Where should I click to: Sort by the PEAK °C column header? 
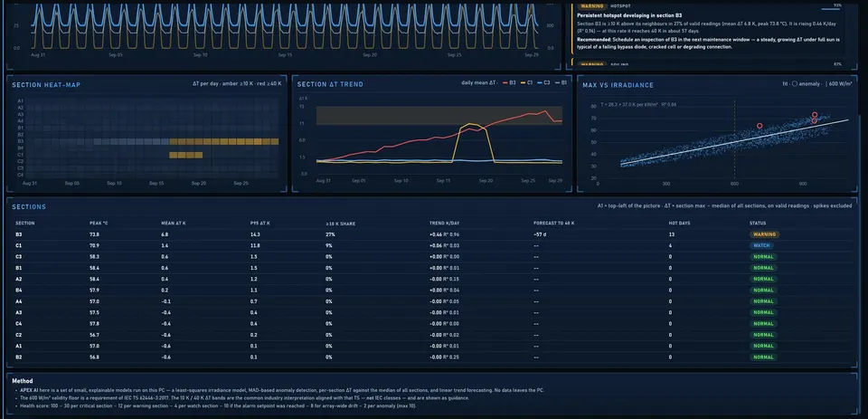pyautogui.click(x=99, y=224)
